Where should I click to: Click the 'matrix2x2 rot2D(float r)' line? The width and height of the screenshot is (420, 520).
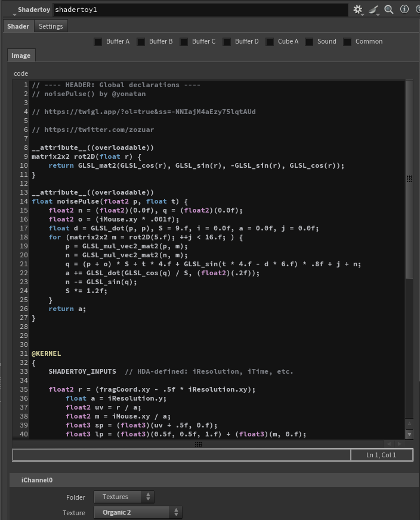click(87, 156)
